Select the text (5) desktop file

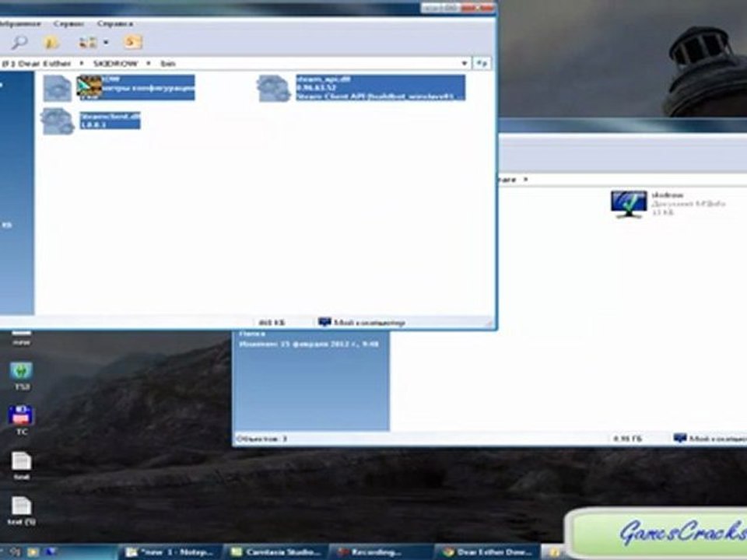click(22, 511)
